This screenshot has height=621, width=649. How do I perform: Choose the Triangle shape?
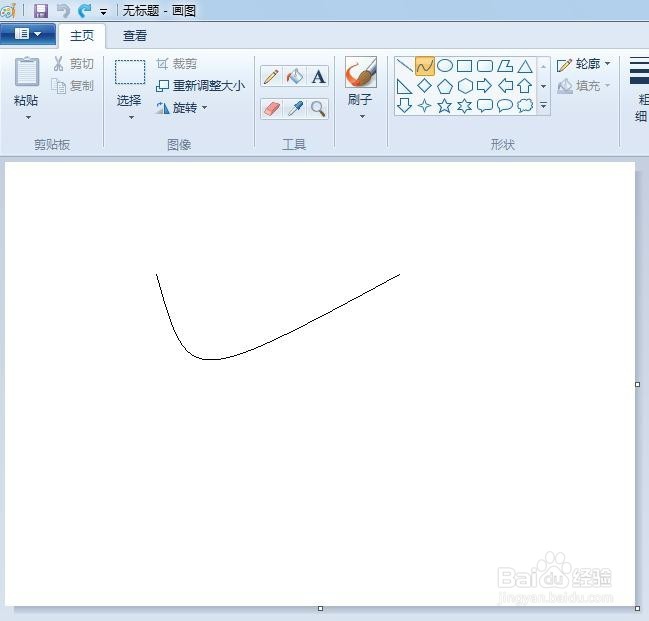pyautogui.click(x=525, y=66)
